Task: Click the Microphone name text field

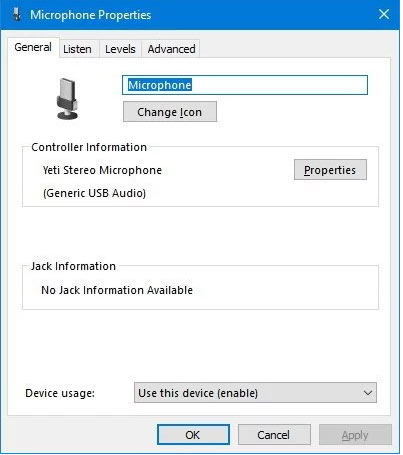Action: point(245,85)
